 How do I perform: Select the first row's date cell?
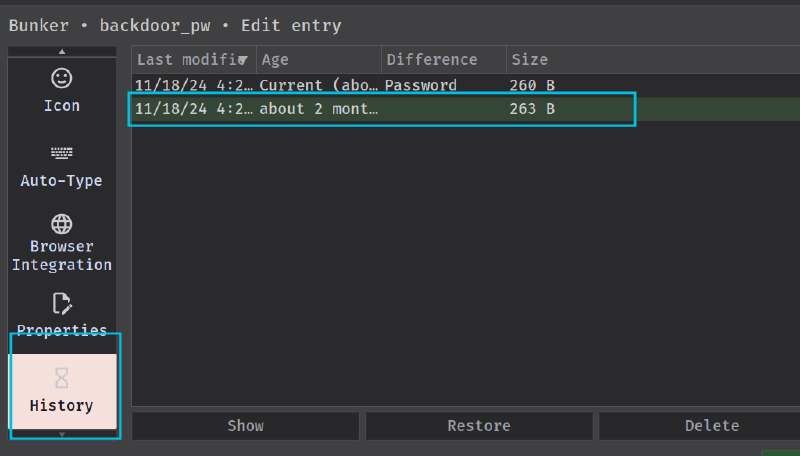click(x=192, y=86)
